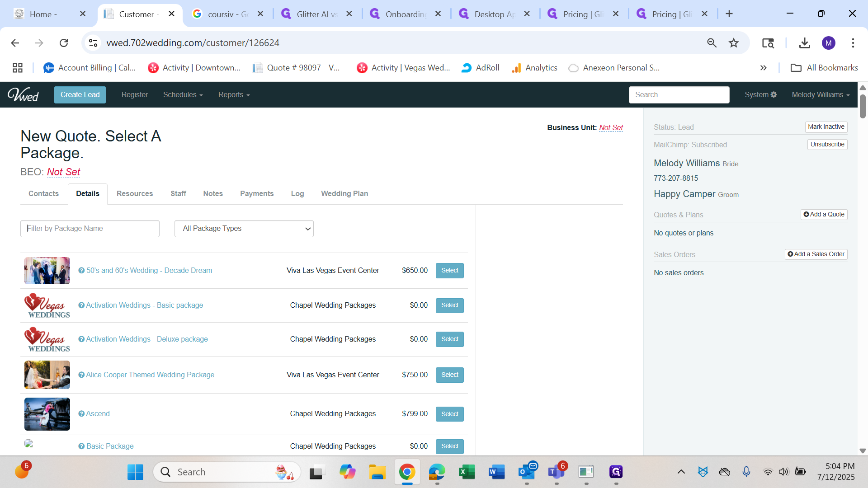Open the Wedding Plan tab
The image size is (868, 488).
pyautogui.click(x=344, y=194)
